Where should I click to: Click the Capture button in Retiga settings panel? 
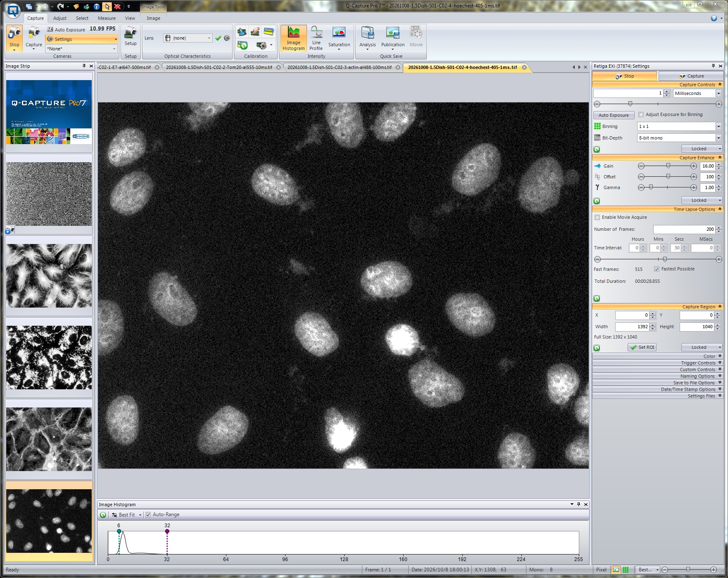(x=691, y=76)
